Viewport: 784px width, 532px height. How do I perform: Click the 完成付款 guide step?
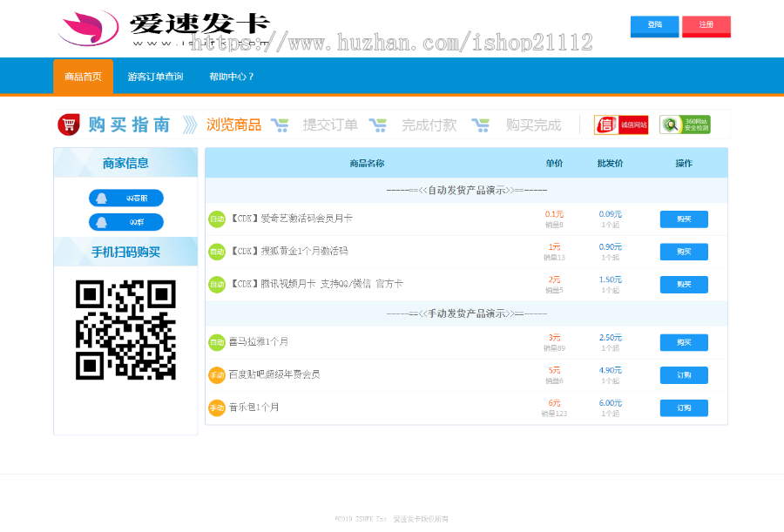429,125
